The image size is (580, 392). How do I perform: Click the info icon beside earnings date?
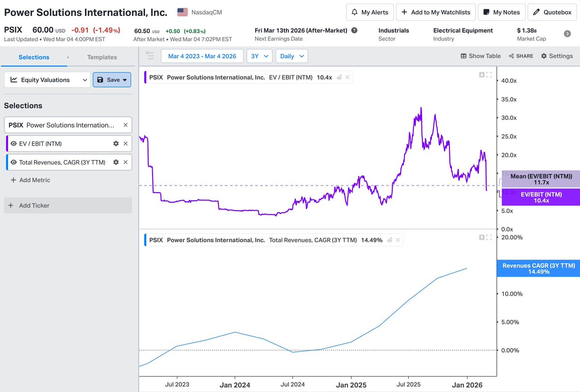coord(354,30)
